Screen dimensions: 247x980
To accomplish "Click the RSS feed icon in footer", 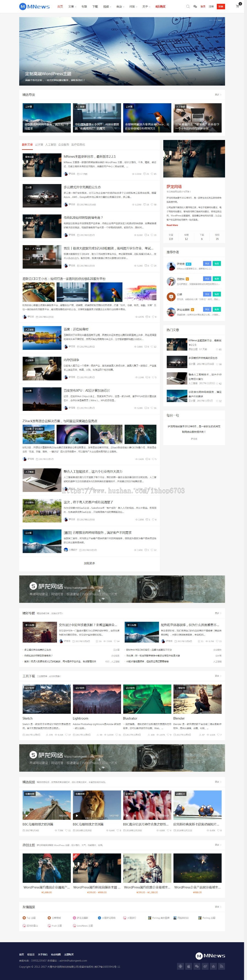I will 221,966.
